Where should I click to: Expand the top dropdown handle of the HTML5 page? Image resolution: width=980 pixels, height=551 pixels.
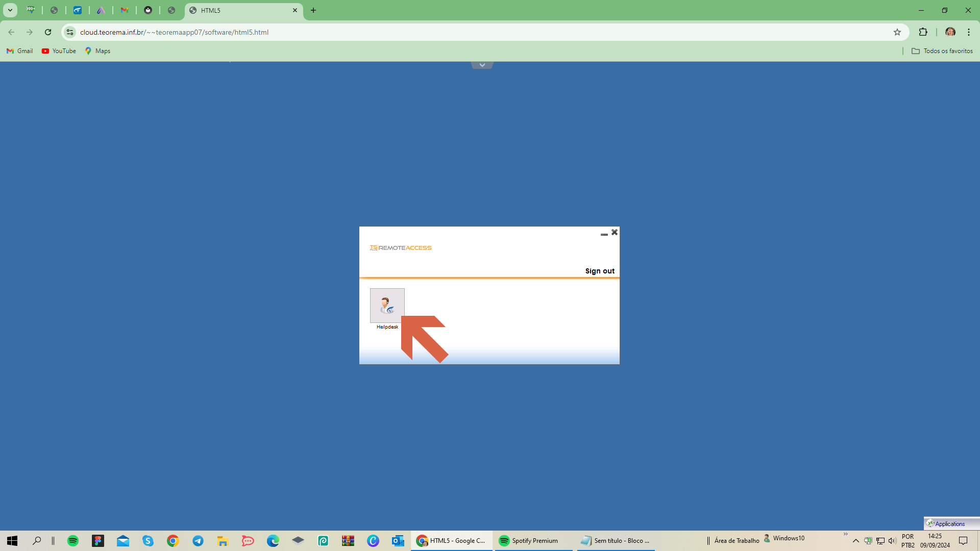(x=482, y=65)
